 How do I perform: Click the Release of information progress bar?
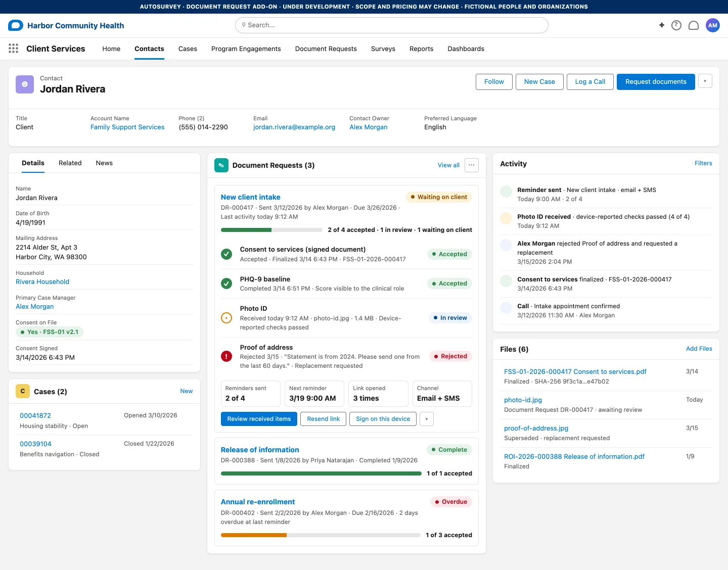[321, 473]
